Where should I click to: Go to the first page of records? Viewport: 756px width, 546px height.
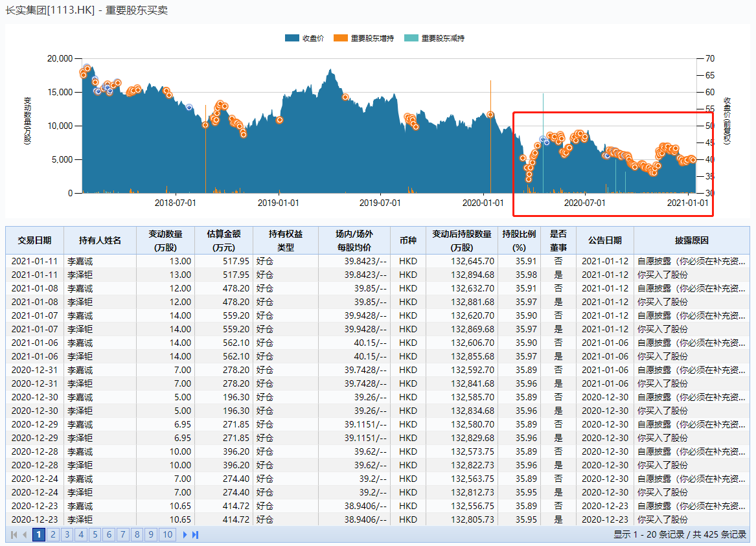pyautogui.click(x=14, y=535)
